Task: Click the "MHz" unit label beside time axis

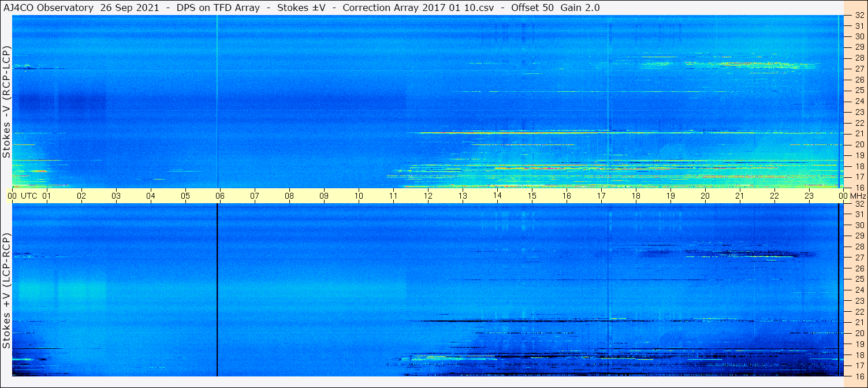Action: tap(858, 196)
